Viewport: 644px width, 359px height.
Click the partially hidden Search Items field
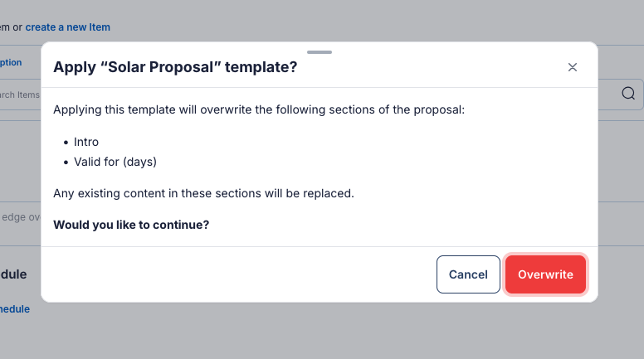[x=20, y=95]
